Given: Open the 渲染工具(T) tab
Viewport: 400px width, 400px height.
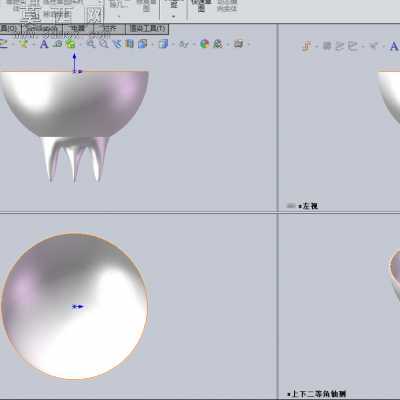Looking at the screenshot, I should click(x=147, y=29).
